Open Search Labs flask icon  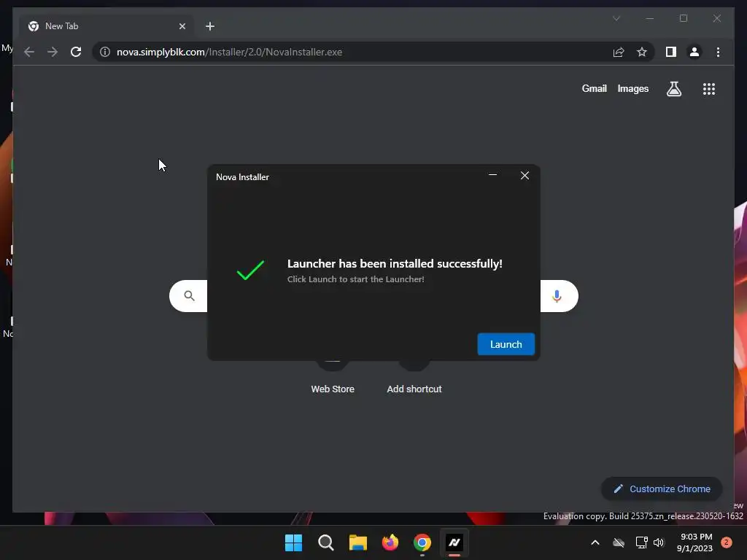[x=673, y=88]
